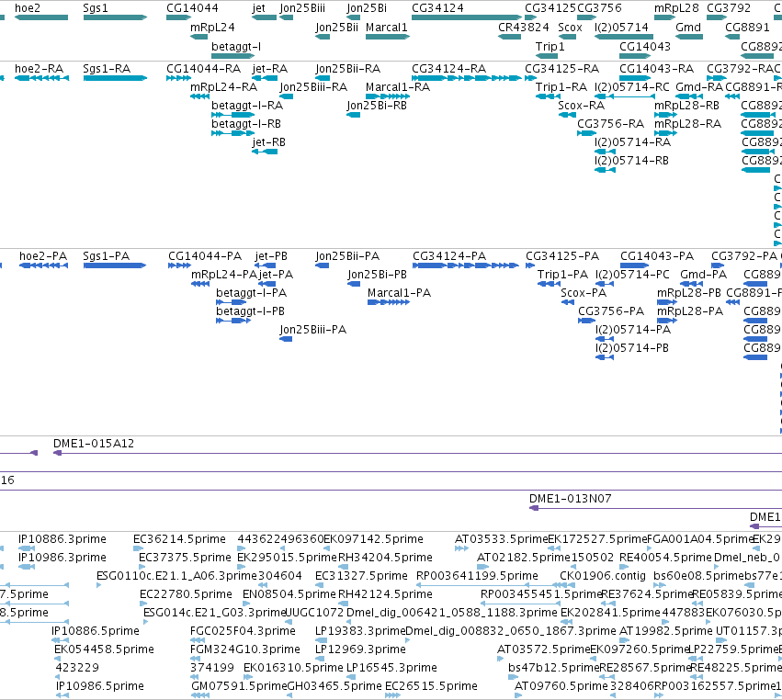Select the Jon25Biii gene label

pos(302,8)
